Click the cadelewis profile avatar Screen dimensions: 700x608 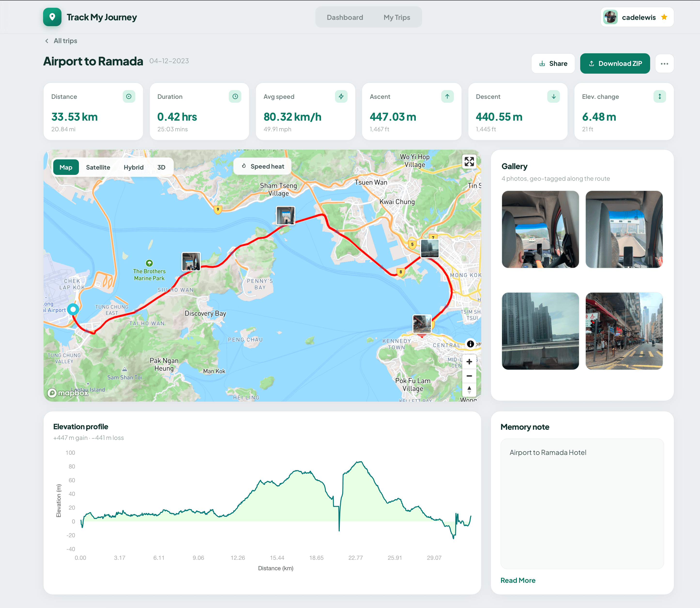pyautogui.click(x=610, y=17)
